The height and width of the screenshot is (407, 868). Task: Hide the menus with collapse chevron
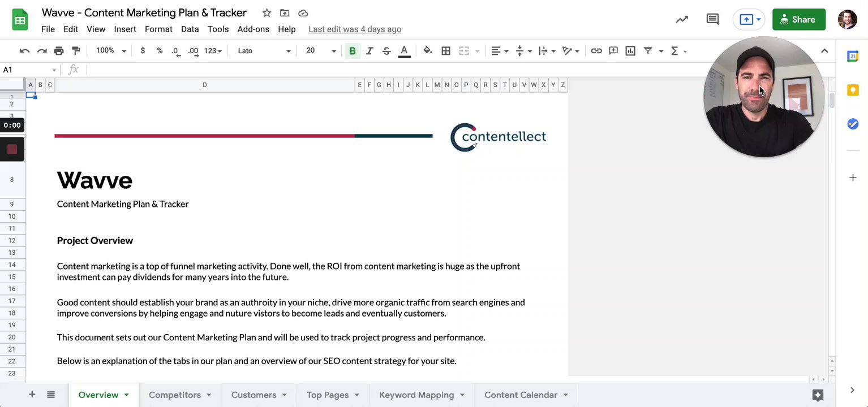[824, 51]
